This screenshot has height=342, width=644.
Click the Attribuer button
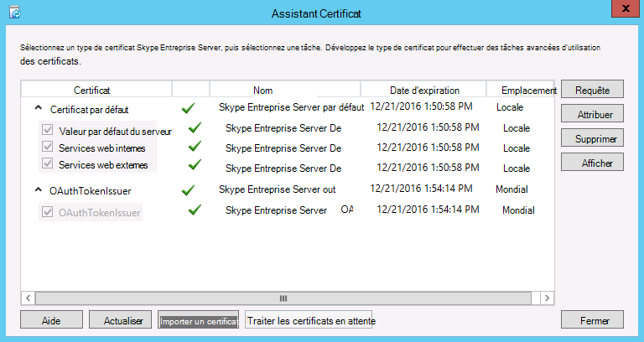(592, 114)
